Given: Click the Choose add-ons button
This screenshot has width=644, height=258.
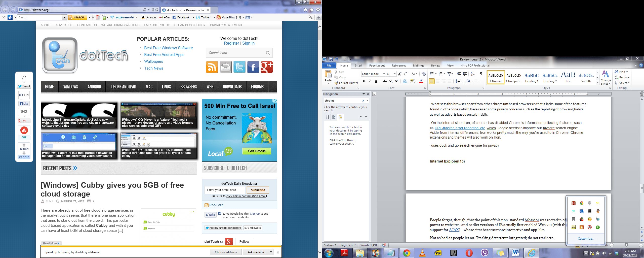Looking at the screenshot, I should pyautogui.click(x=226, y=252).
